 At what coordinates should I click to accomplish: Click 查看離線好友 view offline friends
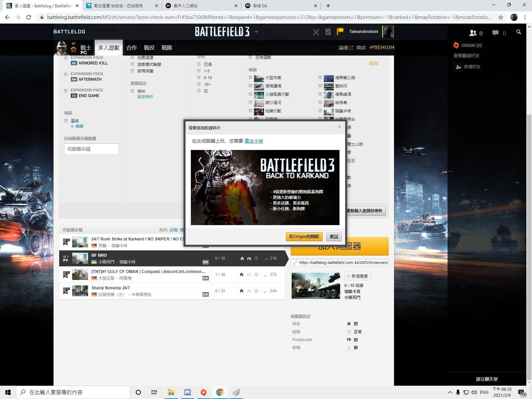tap(466, 56)
